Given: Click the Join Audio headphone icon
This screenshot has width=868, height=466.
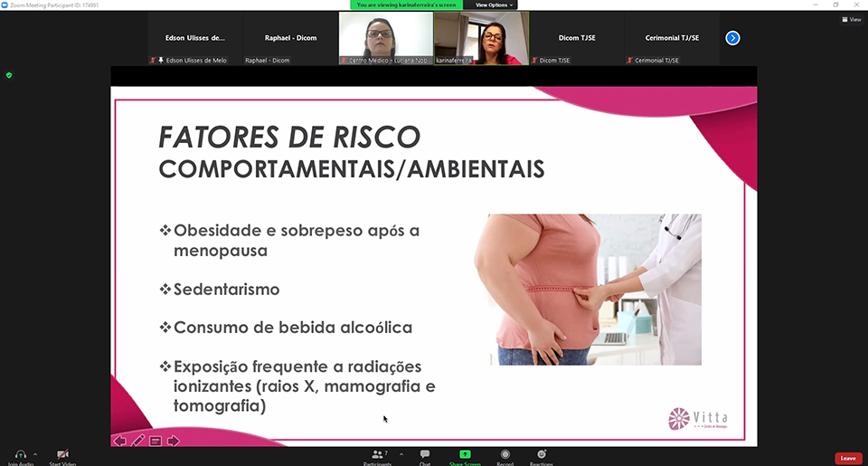Looking at the screenshot, I should (x=21, y=454).
